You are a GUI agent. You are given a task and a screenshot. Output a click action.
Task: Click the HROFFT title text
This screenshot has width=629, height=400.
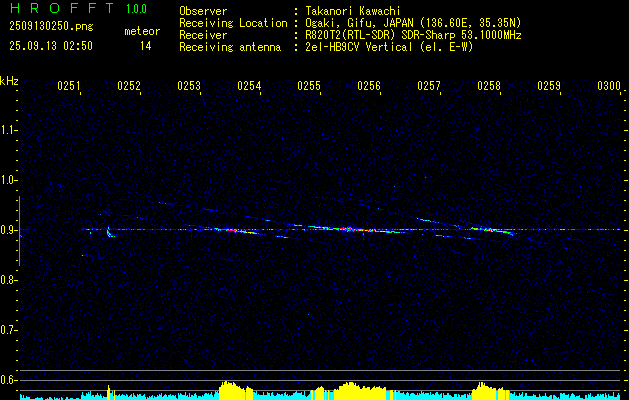coord(62,8)
